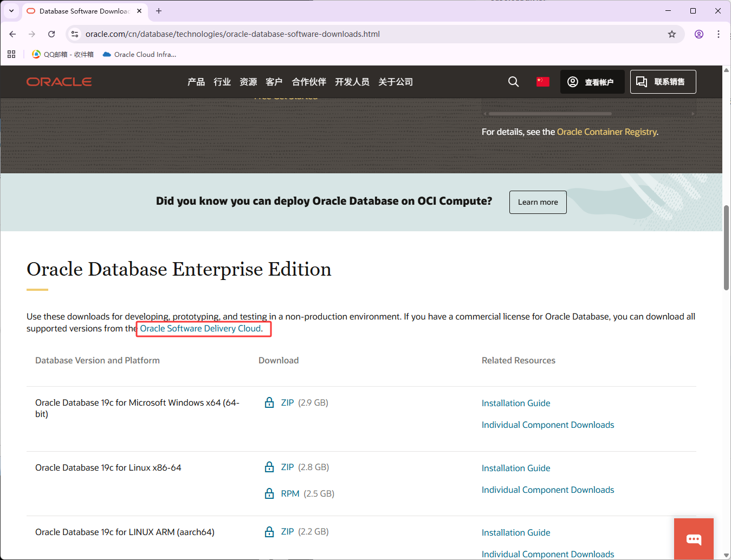
Task: Open the red chat bubble widget
Action: point(694,539)
